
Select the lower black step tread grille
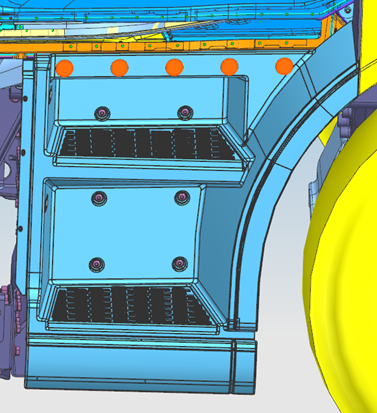132,305
